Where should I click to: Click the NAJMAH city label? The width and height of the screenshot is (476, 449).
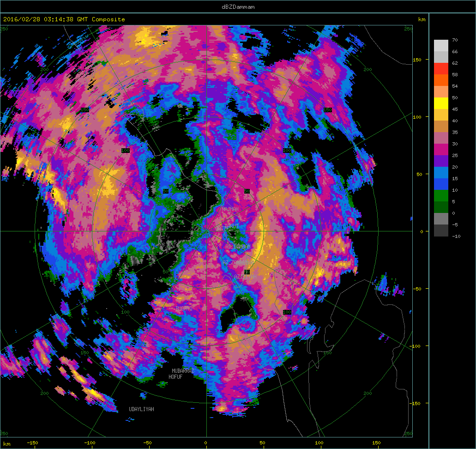tap(230, 209)
